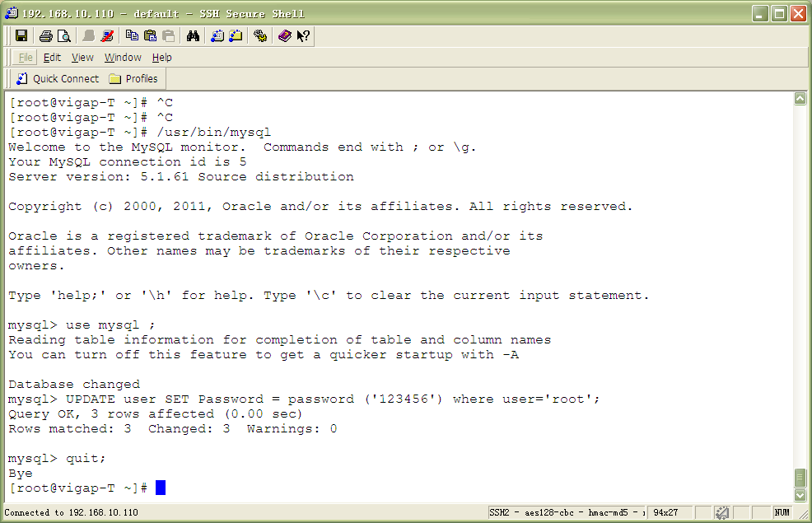Click the Disconnect toolbar icon
The width and height of the screenshot is (812, 523).
[108, 35]
